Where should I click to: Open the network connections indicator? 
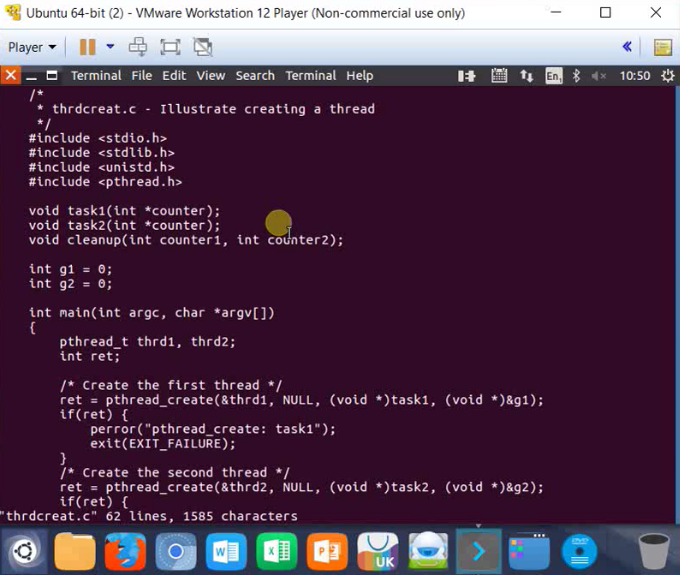pos(526,76)
